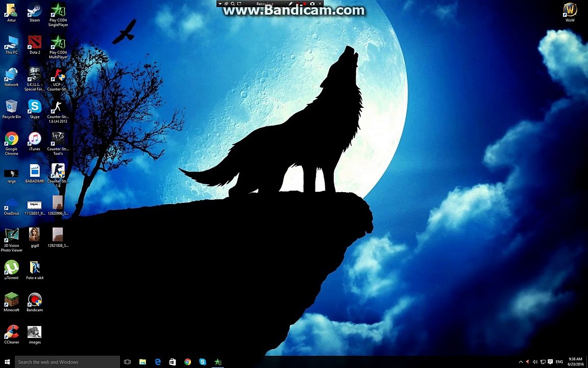Screen dimensions: 588x368
Task: Expand the hidden system tray icons
Action: [x=521, y=362]
